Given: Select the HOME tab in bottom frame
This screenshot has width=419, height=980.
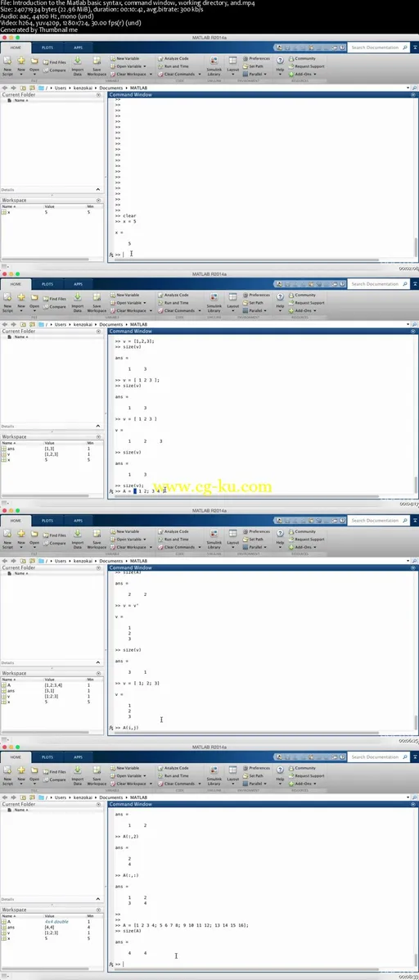Looking at the screenshot, I should [x=16, y=756].
